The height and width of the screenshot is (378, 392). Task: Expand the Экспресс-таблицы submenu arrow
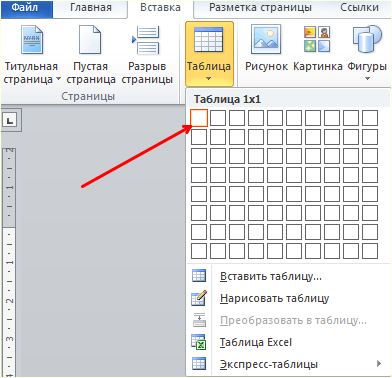379,363
